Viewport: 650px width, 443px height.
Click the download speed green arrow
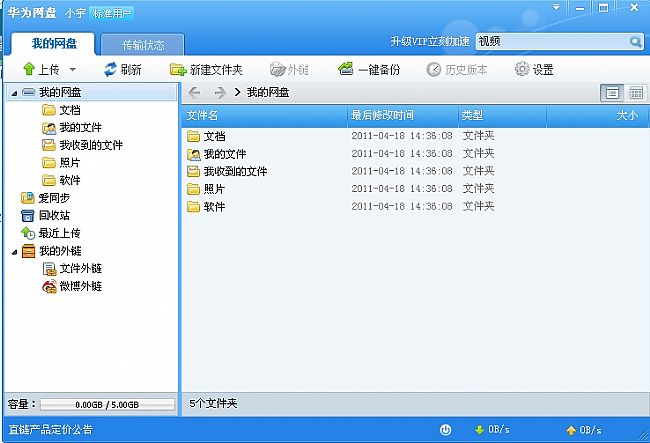tap(480, 430)
